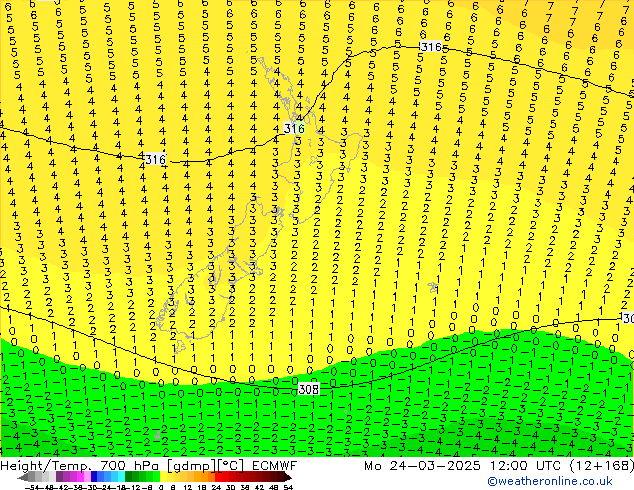
Task: Click the legend's left gray arrow end
Action: point(23,477)
